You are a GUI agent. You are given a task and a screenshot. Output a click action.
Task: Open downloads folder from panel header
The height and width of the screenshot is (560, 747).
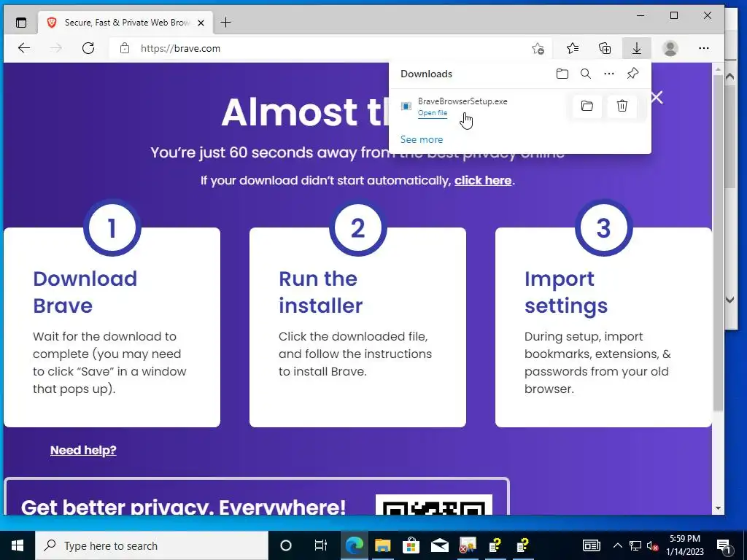(x=562, y=74)
